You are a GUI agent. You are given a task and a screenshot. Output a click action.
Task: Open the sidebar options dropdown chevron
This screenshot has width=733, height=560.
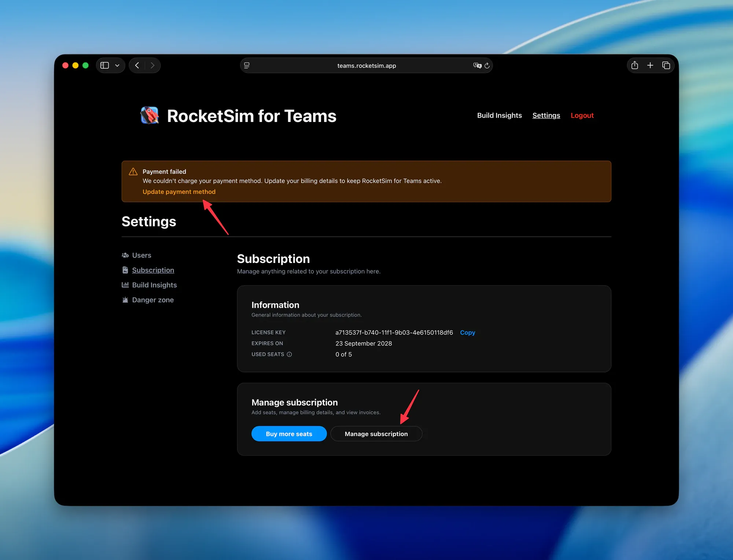coord(117,66)
